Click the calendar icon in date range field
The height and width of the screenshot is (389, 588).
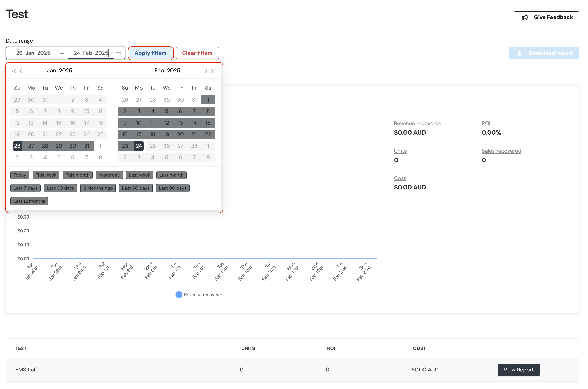pos(118,53)
